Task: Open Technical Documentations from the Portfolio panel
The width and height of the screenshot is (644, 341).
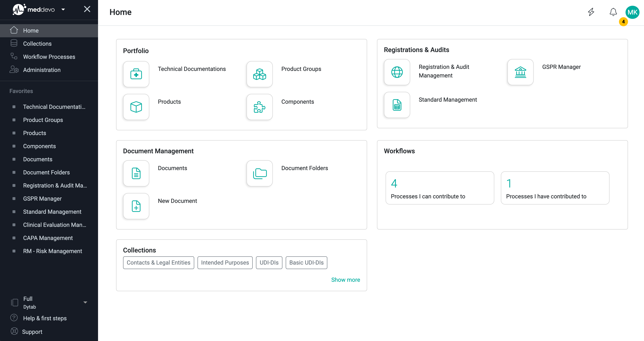Action: pyautogui.click(x=136, y=74)
